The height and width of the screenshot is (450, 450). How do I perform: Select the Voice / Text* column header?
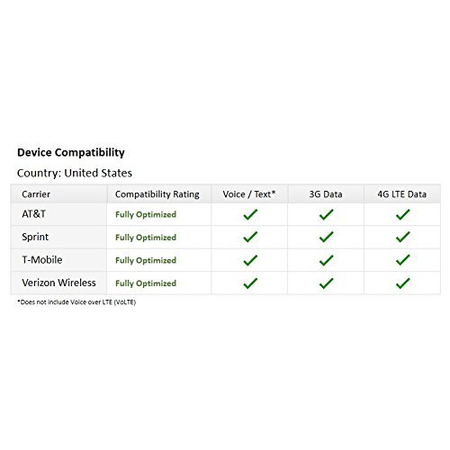tap(249, 194)
